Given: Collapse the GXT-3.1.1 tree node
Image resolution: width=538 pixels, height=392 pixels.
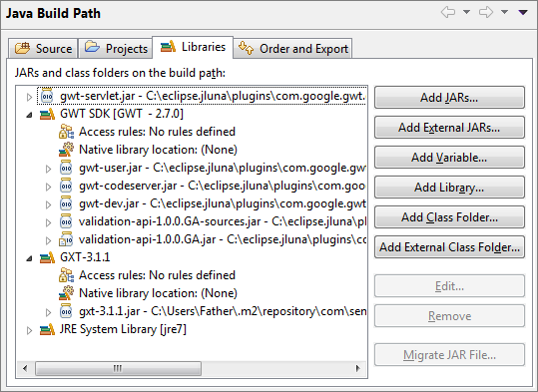Looking at the screenshot, I should pyautogui.click(x=30, y=259).
